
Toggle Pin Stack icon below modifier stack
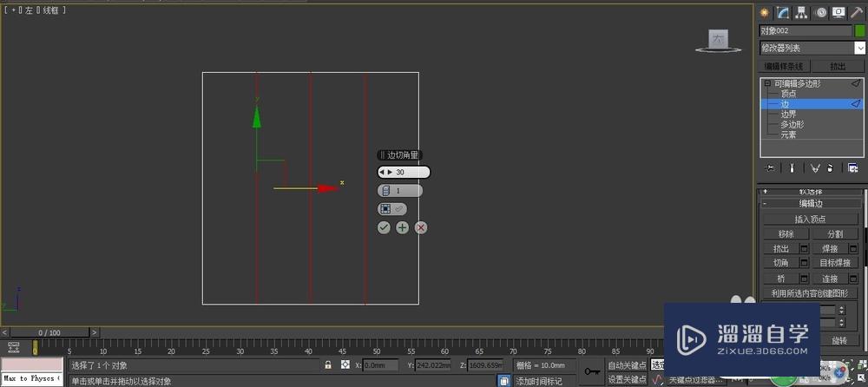769,167
